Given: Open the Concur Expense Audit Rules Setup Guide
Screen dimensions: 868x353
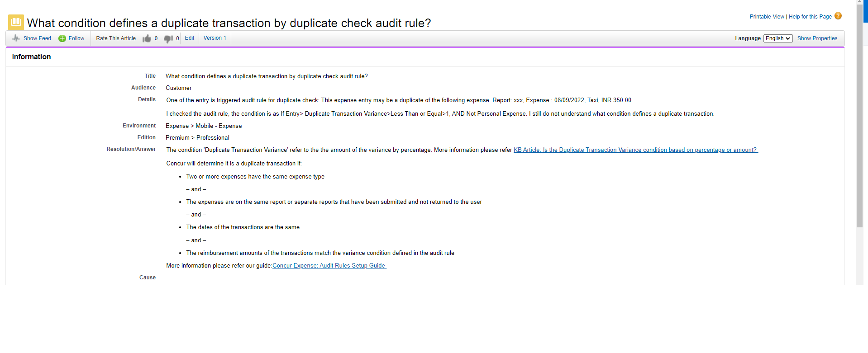Looking at the screenshot, I should click(x=329, y=266).
